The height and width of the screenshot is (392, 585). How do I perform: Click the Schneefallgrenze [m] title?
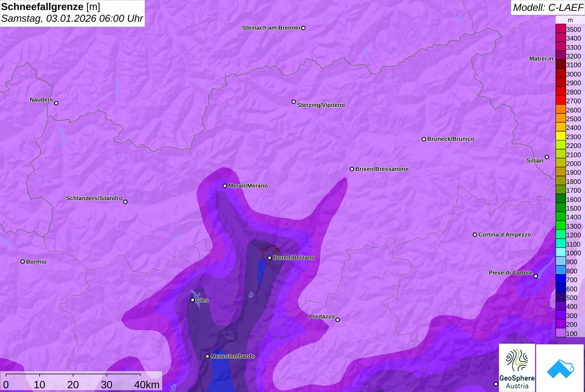pos(51,7)
